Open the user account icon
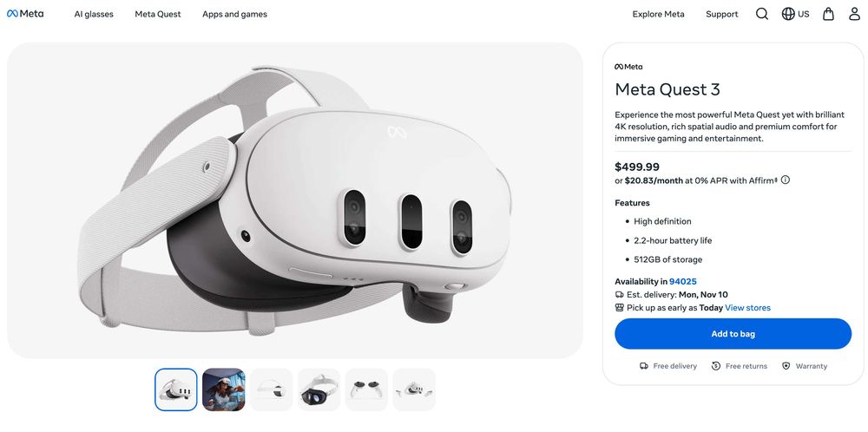Screen dimensions: 868x432 [x=855, y=14]
